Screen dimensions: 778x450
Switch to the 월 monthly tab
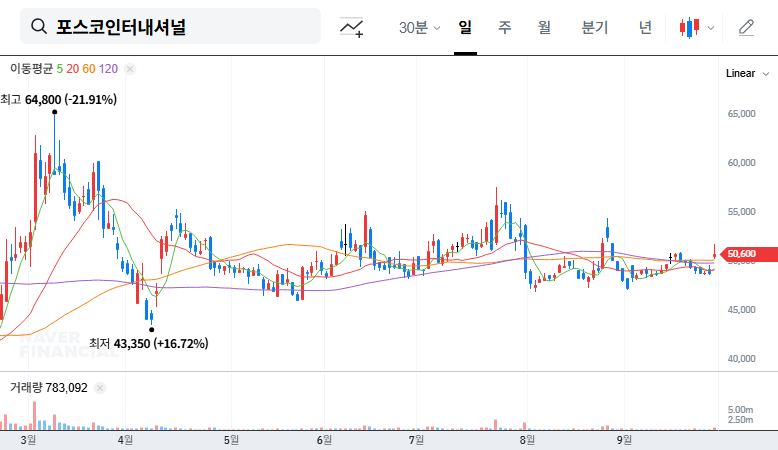(x=544, y=27)
